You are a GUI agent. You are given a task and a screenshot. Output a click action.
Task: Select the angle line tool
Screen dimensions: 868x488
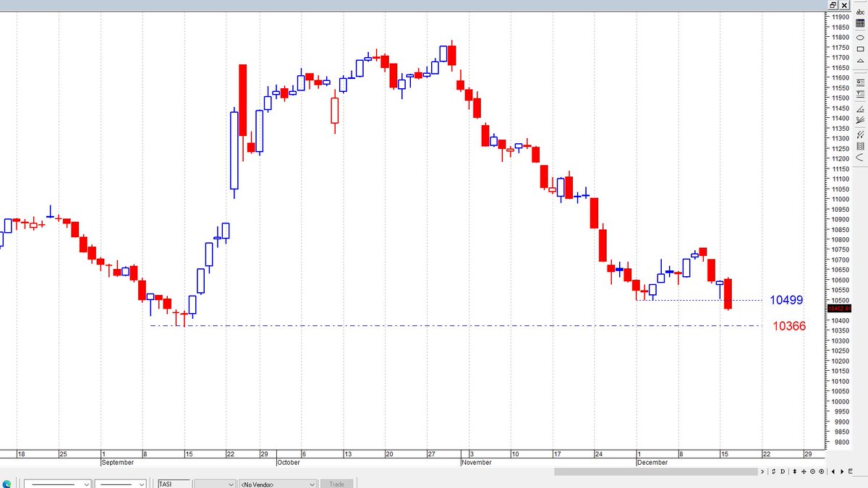point(860,108)
